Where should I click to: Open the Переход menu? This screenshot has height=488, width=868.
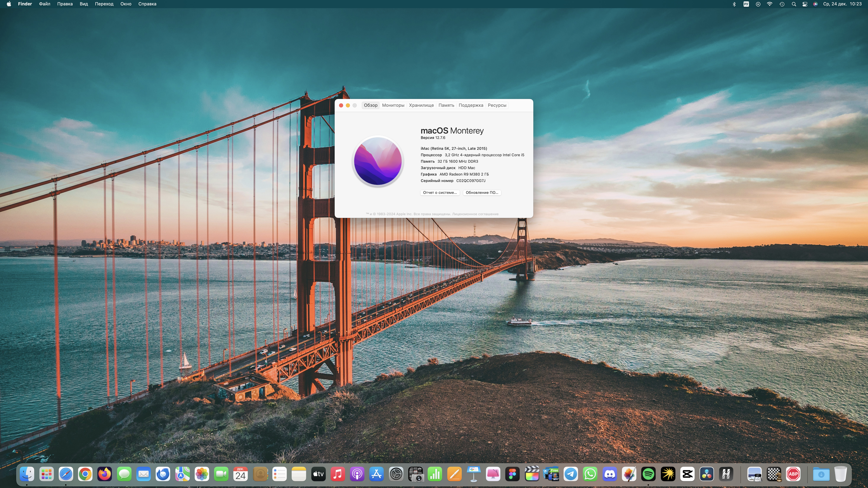click(104, 4)
